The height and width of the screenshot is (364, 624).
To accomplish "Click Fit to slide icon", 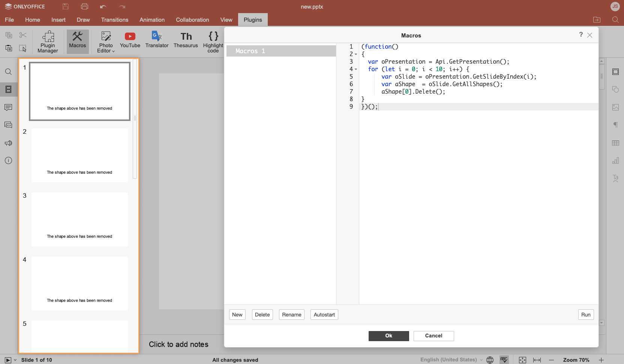I will click(522, 360).
